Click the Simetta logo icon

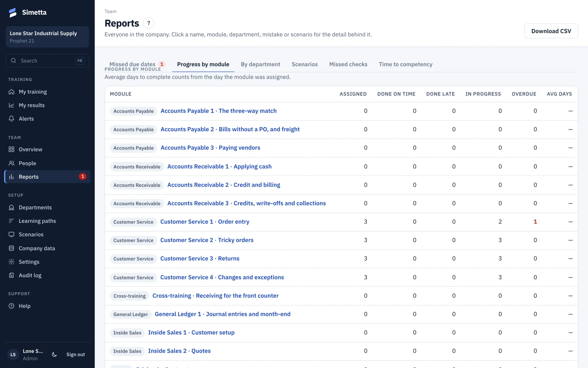pyautogui.click(x=13, y=12)
